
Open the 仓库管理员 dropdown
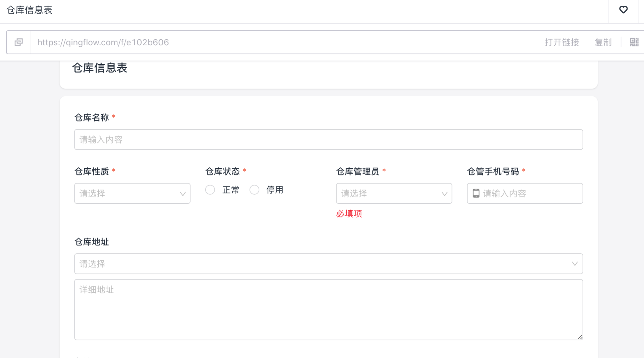tap(389, 193)
